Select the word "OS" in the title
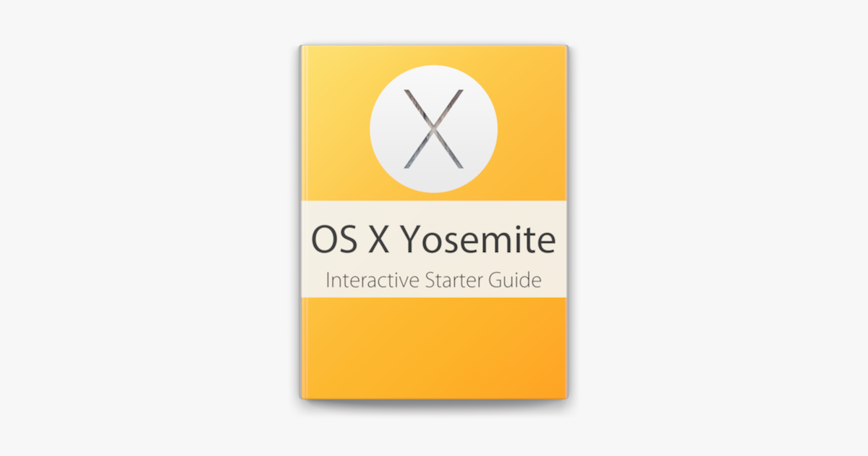Viewport: 868px width, 456px height. (x=333, y=242)
